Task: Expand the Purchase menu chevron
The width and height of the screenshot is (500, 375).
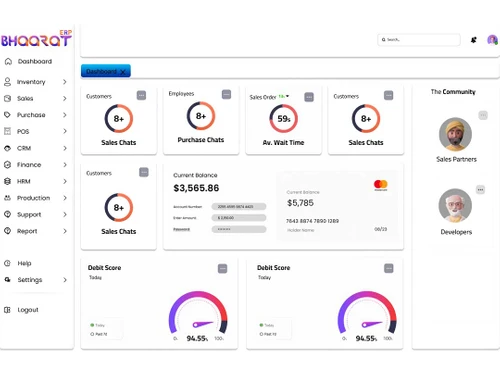Action: click(65, 115)
